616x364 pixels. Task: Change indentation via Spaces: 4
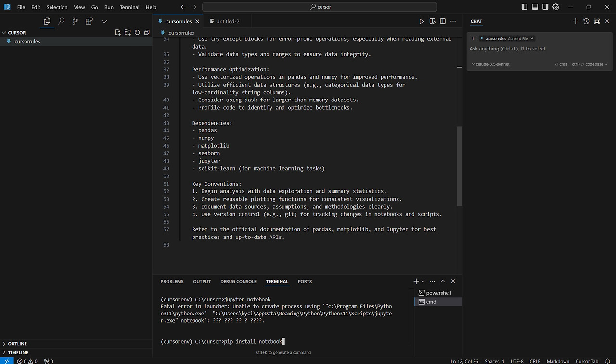[x=494, y=361]
